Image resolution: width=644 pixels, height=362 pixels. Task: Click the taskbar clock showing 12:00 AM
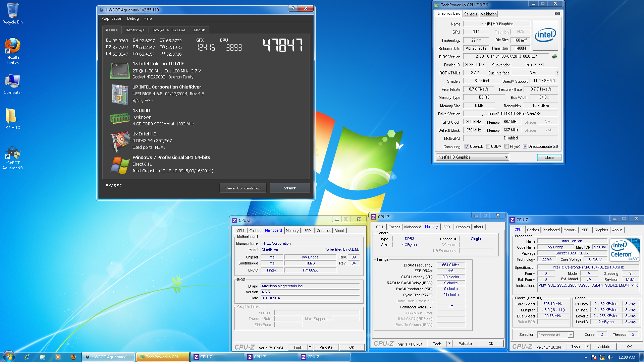point(627,357)
